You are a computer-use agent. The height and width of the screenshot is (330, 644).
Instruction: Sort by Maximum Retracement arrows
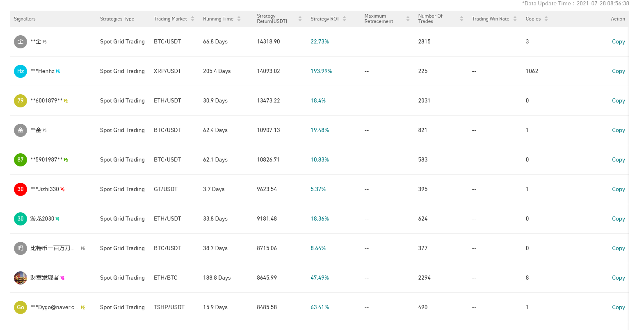pos(408,19)
